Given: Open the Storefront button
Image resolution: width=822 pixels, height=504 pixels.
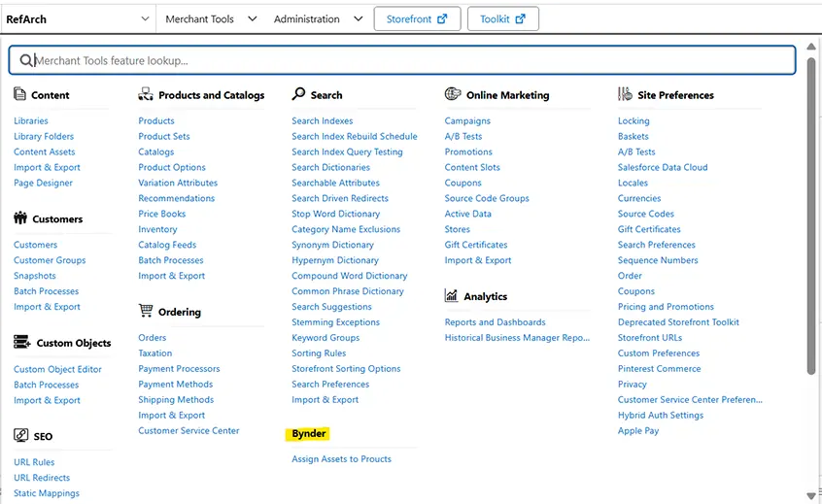Looking at the screenshot, I should (x=417, y=18).
